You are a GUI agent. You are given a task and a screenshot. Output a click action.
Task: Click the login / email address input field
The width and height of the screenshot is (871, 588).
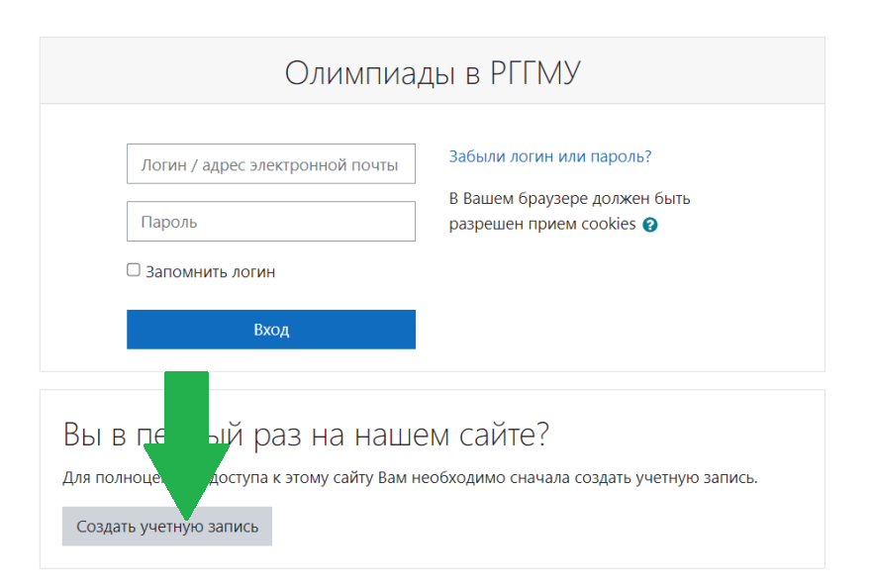pos(271,164)
